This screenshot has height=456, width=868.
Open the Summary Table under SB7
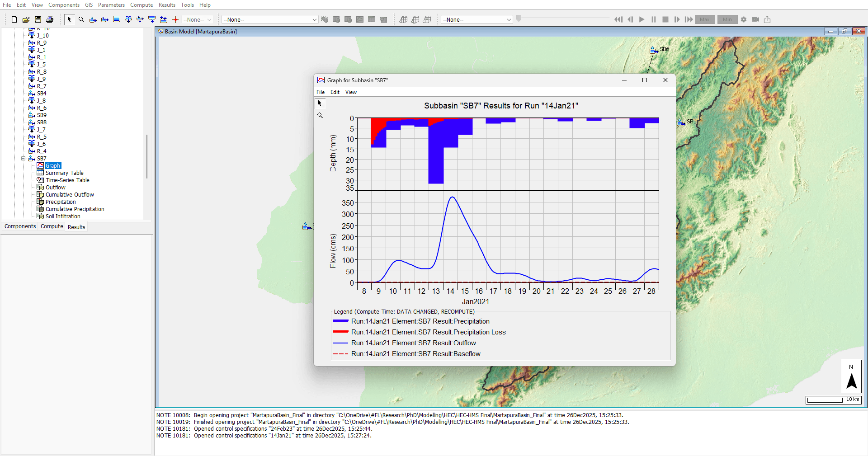(64, 173)
